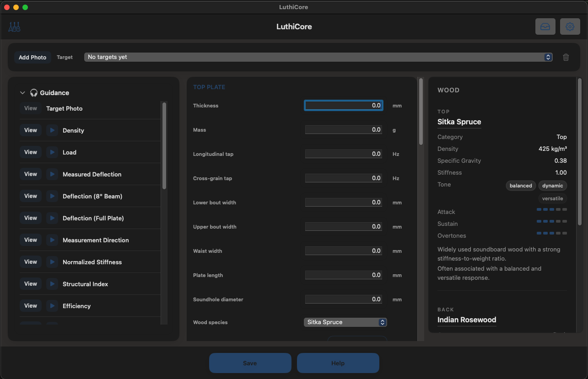Play the Density guidance audio

coord(52,130)
